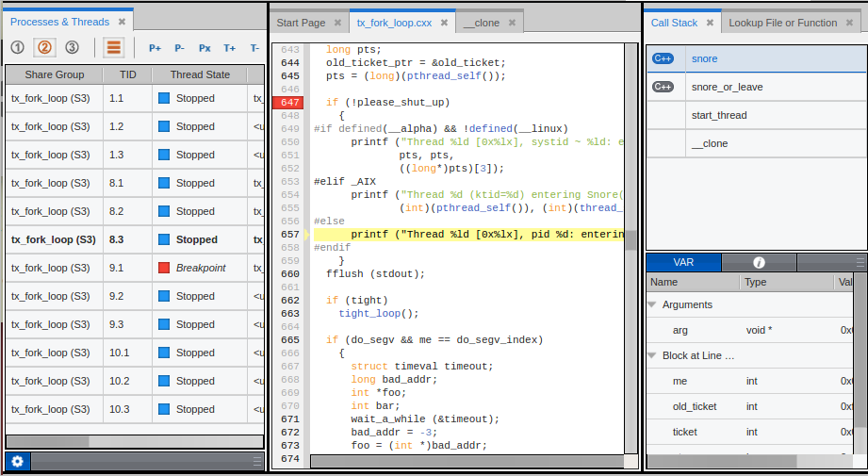868x476 pixels.
Task: Click the Px process toolbar icon
Action: pyautogui.click(x=205, y=48)
